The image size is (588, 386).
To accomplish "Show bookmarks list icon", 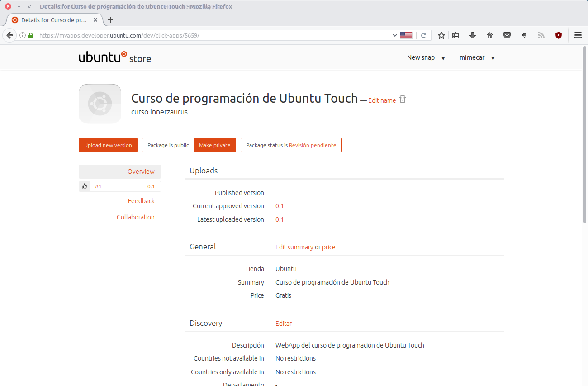I will pos(455,35).
